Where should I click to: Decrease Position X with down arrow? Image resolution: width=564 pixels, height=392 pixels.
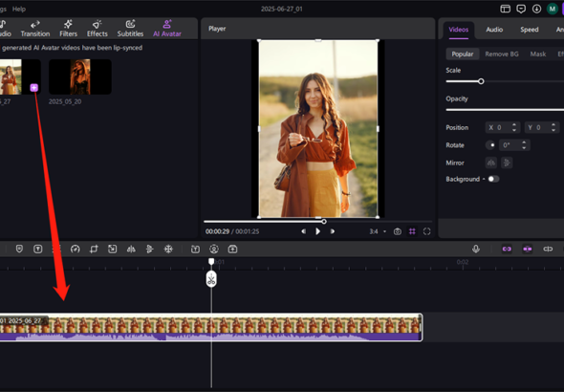pos(514,130)
